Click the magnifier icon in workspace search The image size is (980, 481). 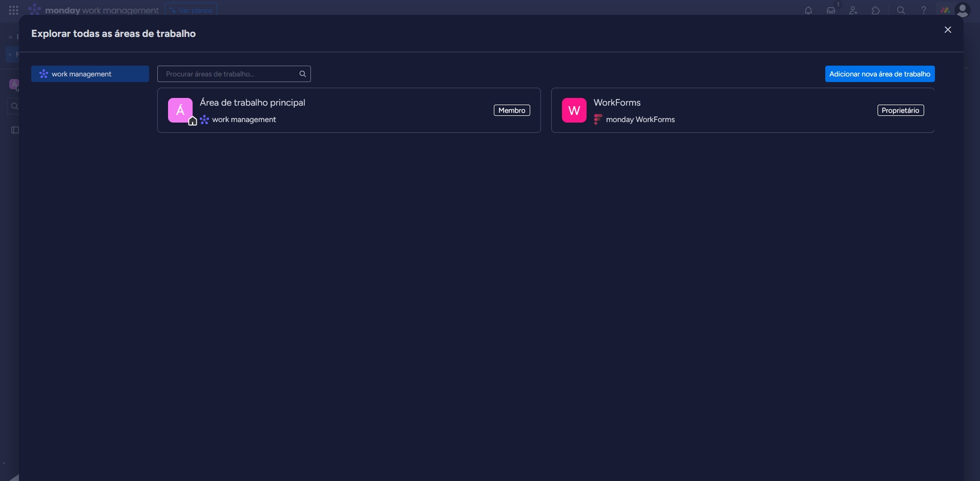pyautogui.click(x=303, y=74)
